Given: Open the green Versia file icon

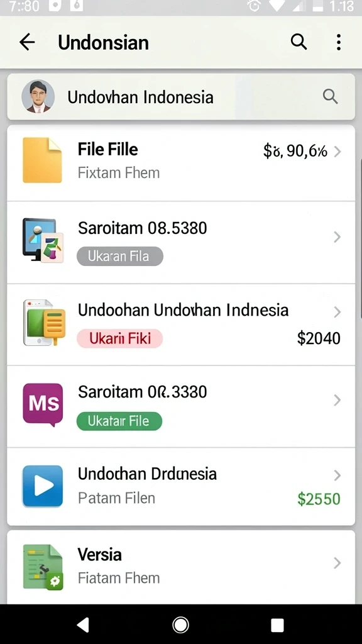Looking at the screenshot, I should [43, 567].
